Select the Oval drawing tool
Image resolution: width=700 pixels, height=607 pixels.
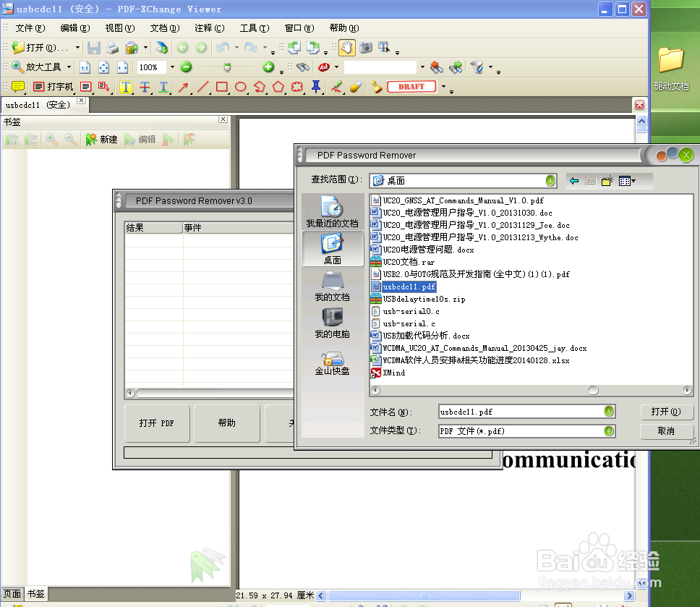pyautogui.click(x=241, y=87)
